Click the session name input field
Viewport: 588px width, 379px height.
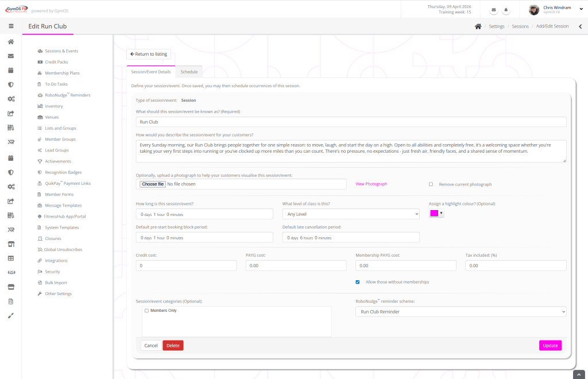pyautogui.click(x=351, y=122)
